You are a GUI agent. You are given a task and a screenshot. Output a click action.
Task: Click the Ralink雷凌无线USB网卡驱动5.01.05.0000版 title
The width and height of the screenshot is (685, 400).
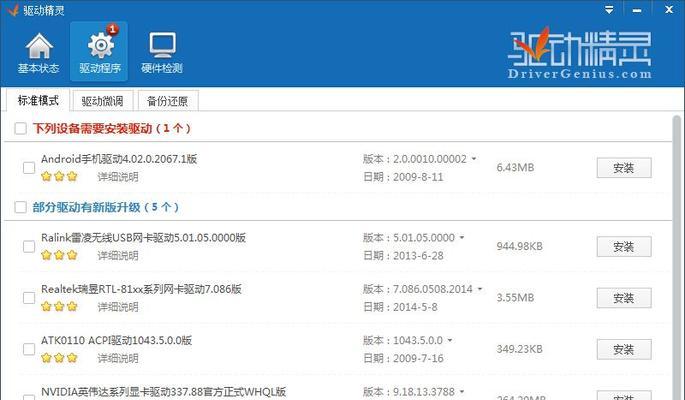(143, 238)
